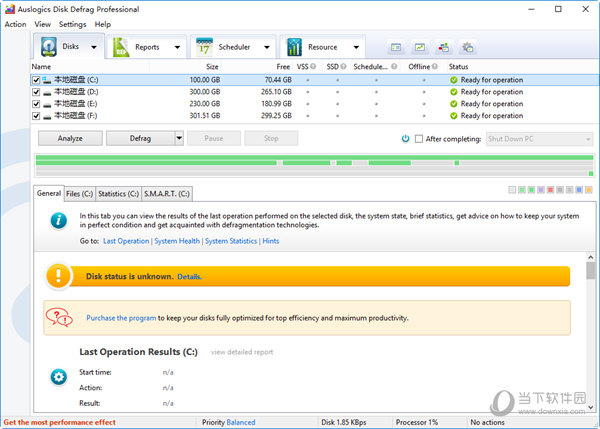This screenshot has width=600, height=429.
Task: Follow the Hints link
Action: pos(271,241)
